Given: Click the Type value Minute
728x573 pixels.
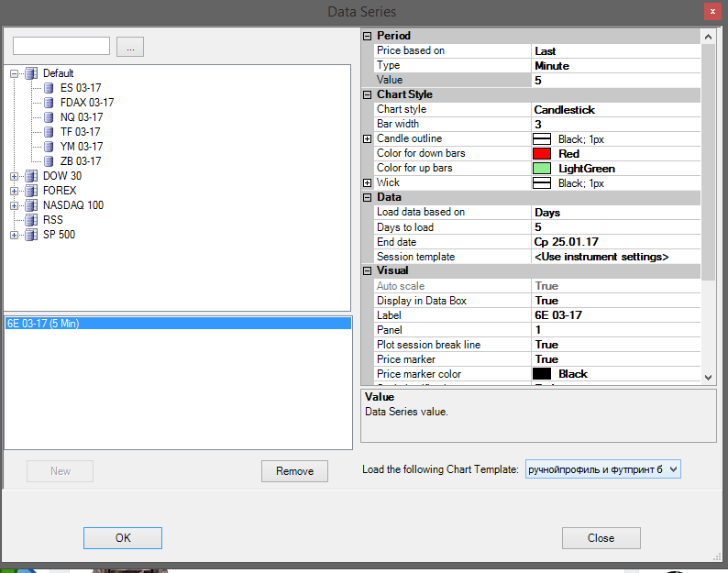Looking at the screenshot, I should (615, 65).
